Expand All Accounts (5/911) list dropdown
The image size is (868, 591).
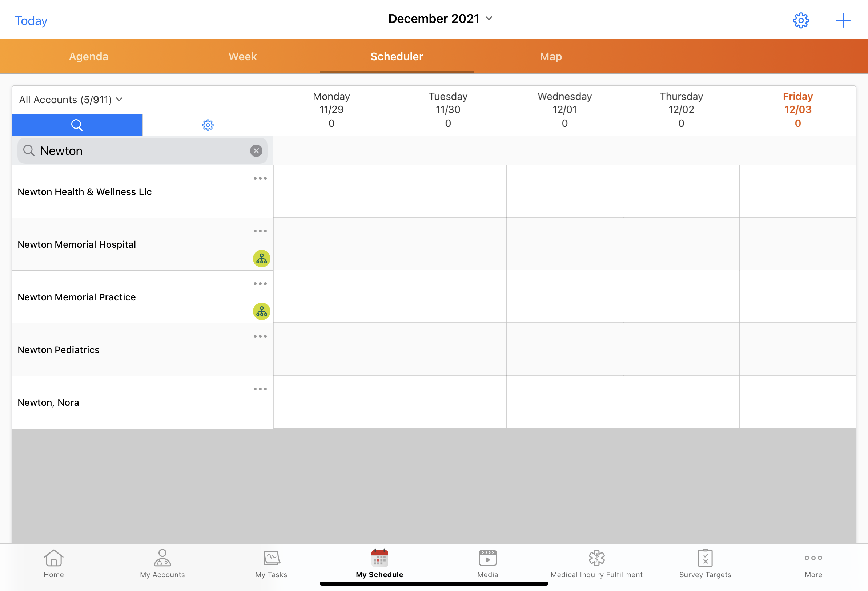tap(71, 100)
